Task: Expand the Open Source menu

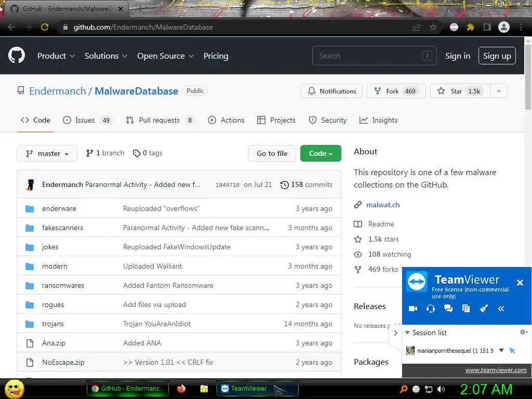Action: [x=166, y=56]
